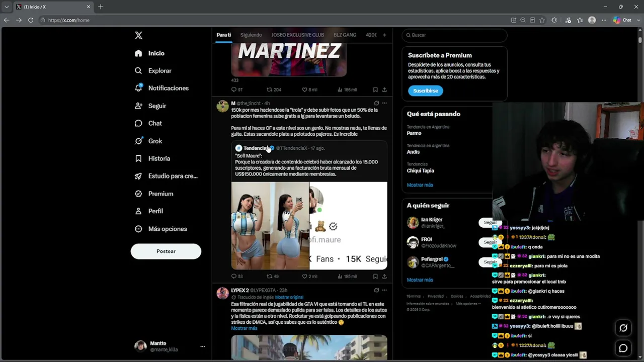Open Grok icon in the sidebar
This screenshot has height=362, width=644.
click(x=138, y=141)
